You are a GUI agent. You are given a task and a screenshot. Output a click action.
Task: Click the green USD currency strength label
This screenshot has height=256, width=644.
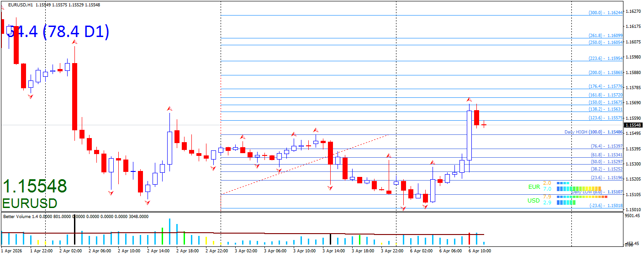coord(534,200)
